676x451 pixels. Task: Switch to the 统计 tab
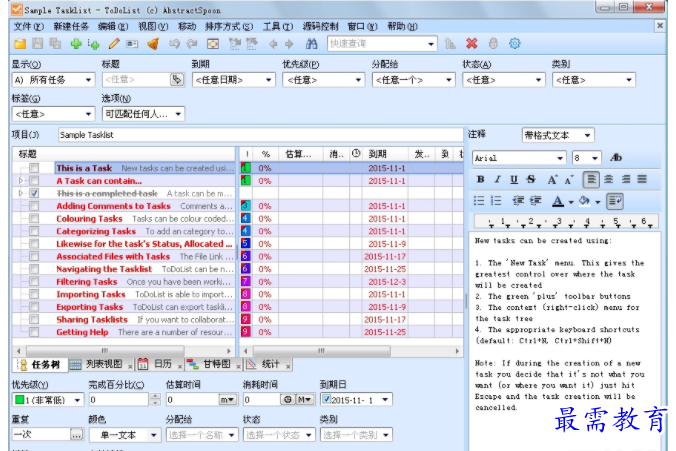tap(270, 364)
